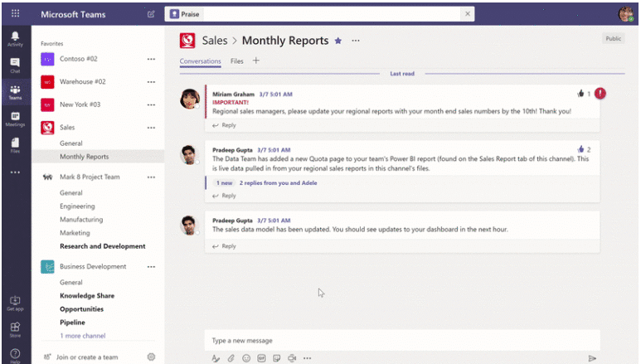This screenshot has width=641, height=364.
Task: Open the Marketing channel
Action: click(75, 233)
